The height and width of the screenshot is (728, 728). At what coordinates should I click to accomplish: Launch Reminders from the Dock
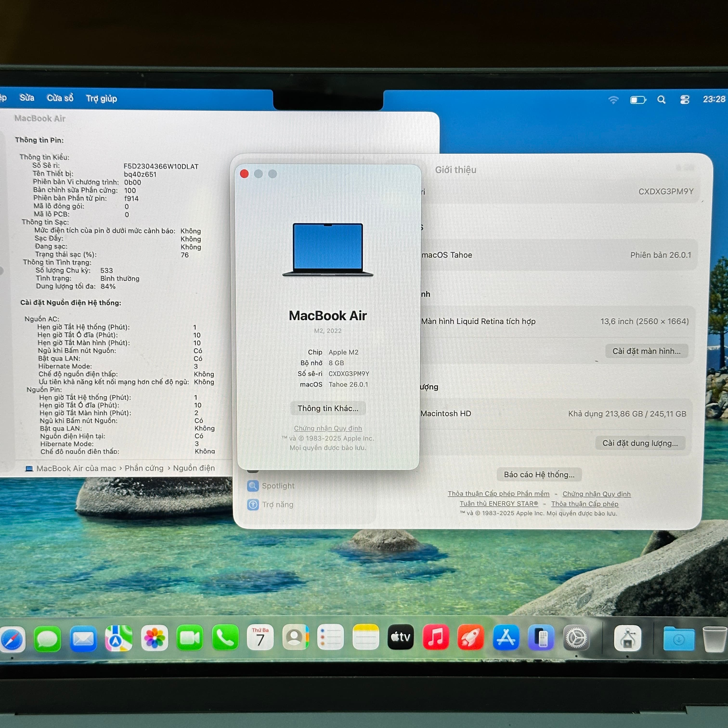click(x=331, y=637)
